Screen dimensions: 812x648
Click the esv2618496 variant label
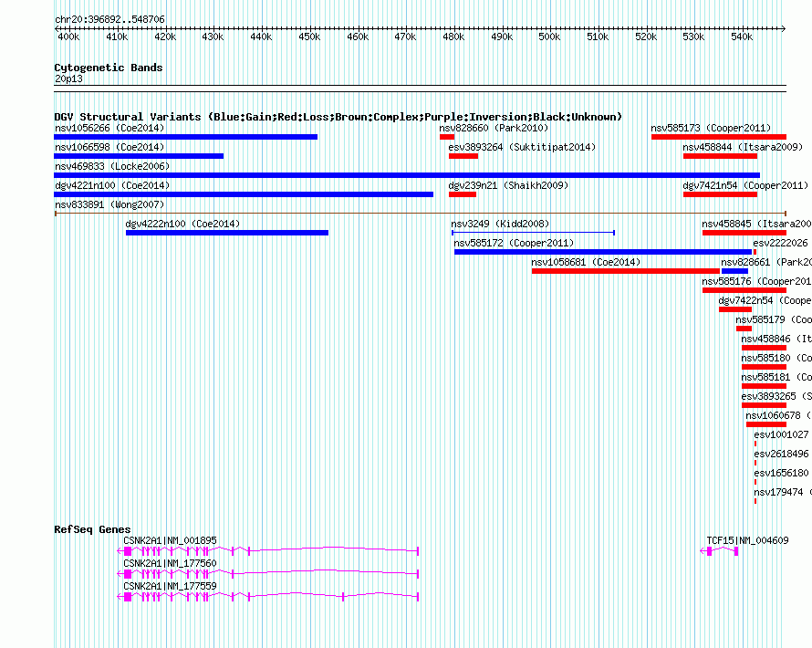click(x=782, y=454)
